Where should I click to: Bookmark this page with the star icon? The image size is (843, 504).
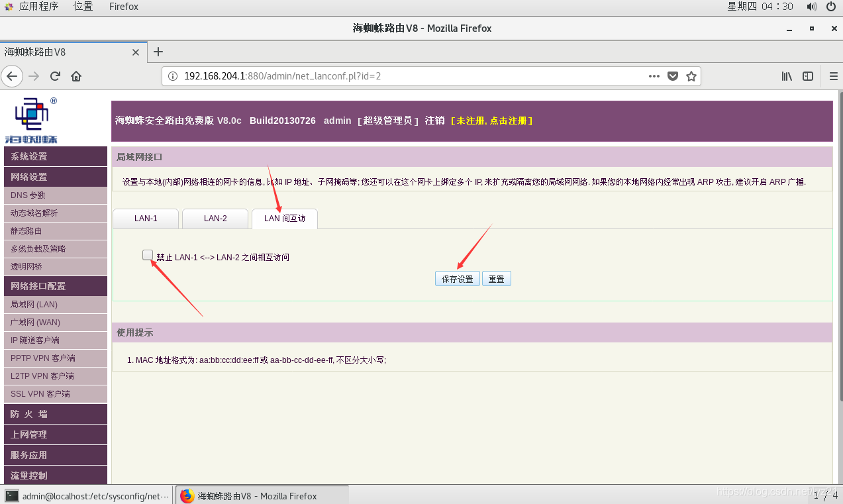[x=691, y=76]
